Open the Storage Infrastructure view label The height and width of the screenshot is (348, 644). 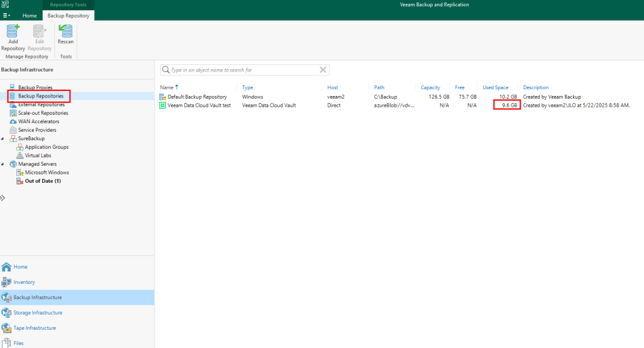pos(38,313)
